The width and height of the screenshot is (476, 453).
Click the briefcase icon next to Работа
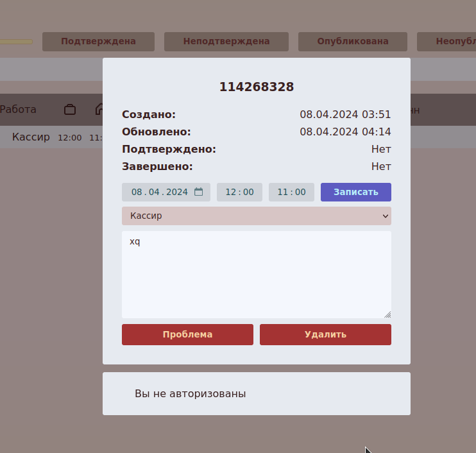70,110
